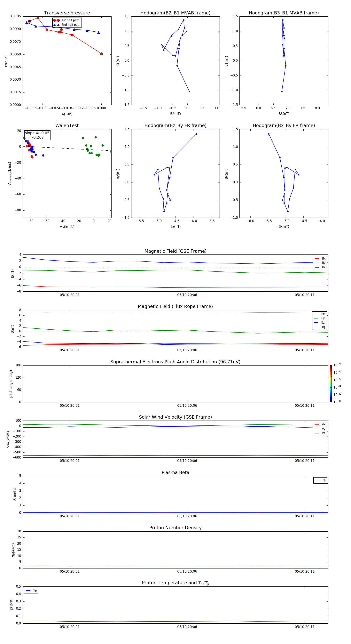Viewport: 351px width, 644px height.
Task: Click the last red point of 1st half path
Action: pos(101,54)
